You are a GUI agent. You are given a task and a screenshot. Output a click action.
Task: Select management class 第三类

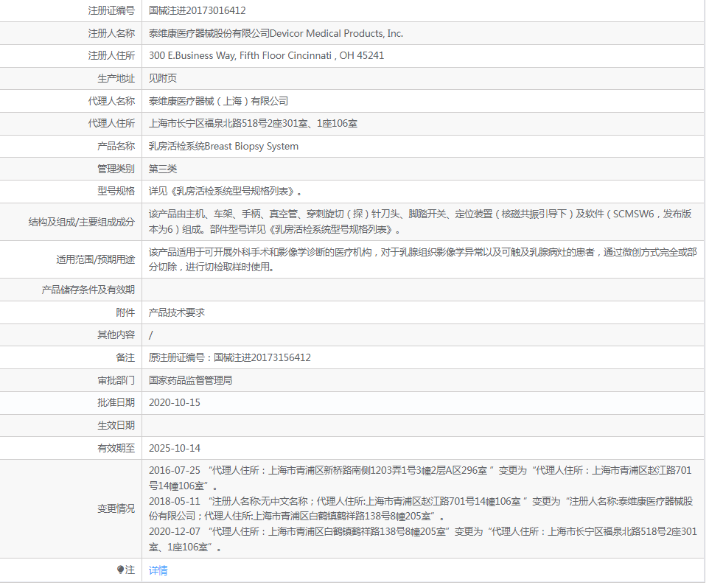163,169
